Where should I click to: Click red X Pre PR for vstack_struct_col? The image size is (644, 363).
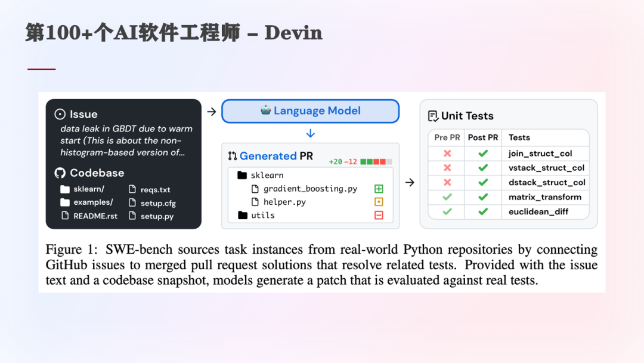coord(447,168)
